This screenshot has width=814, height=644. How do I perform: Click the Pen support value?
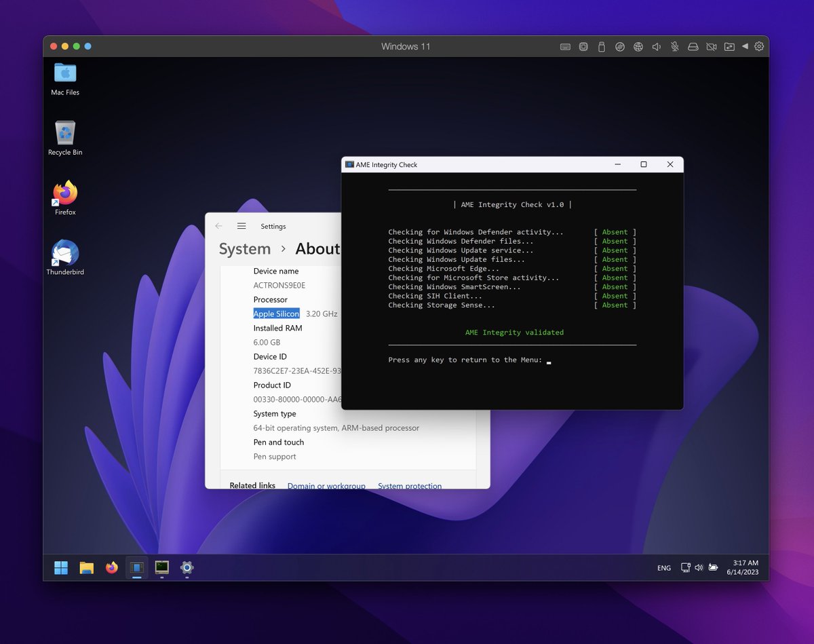(x=275, y=456)
